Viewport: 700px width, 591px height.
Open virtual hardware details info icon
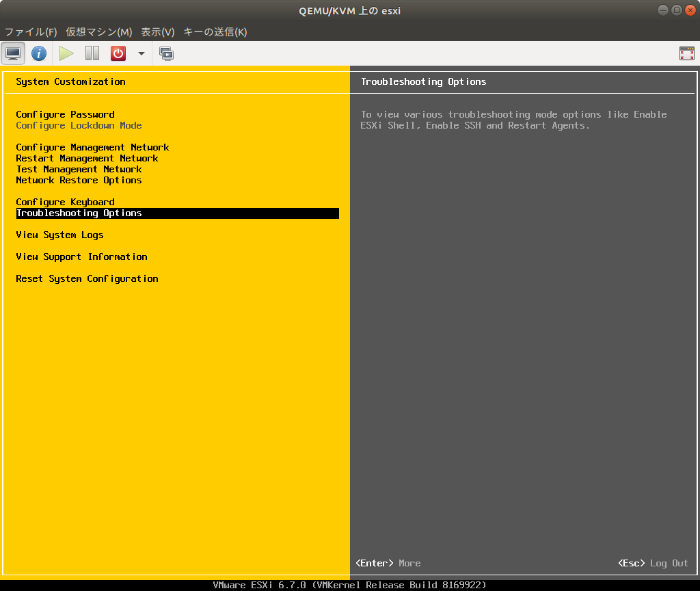[x=39, y=53]
